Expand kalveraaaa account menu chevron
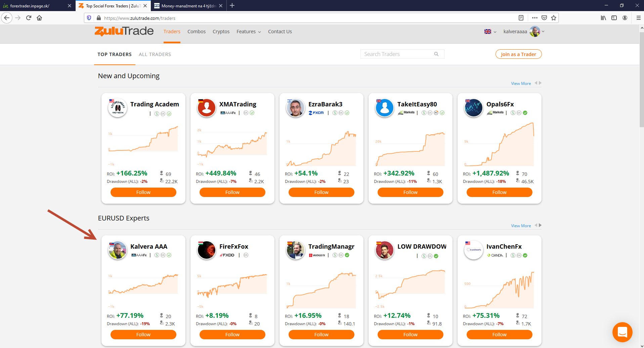Screen dimensions: 644x348 tap(543, 32)
